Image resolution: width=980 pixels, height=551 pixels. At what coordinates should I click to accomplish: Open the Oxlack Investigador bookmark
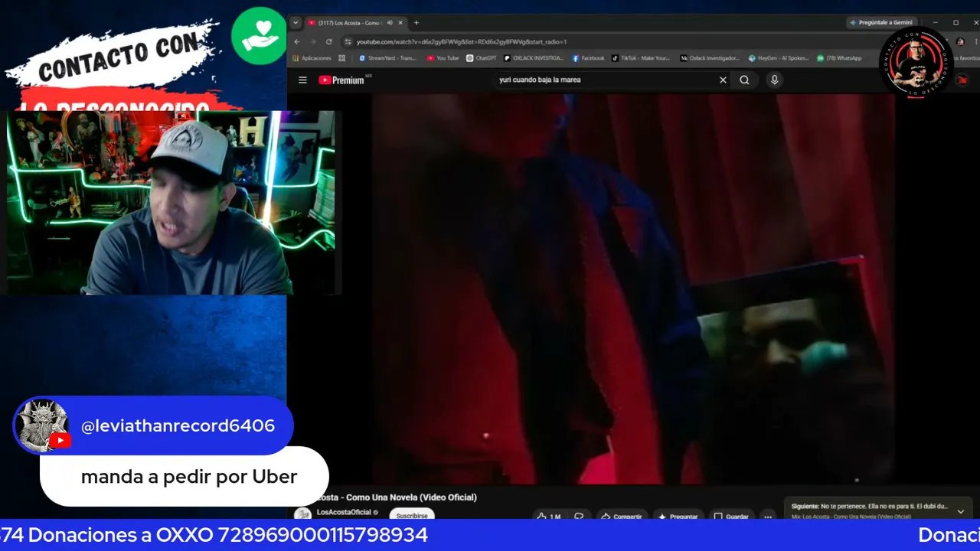[710, 58]
